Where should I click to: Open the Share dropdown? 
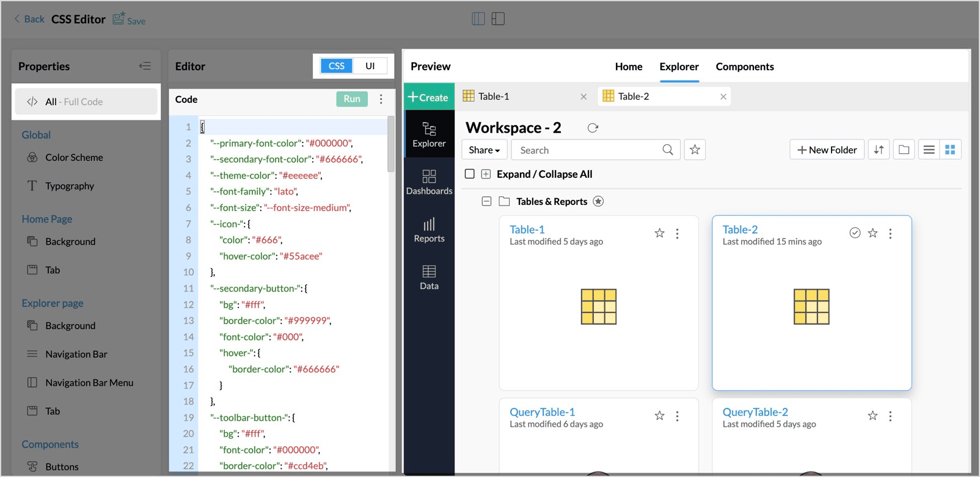(x=484, y=150)
